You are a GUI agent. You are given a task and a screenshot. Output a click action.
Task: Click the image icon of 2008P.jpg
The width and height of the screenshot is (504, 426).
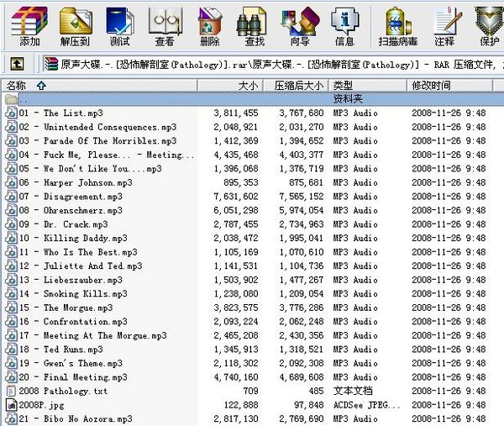[12, 405]
